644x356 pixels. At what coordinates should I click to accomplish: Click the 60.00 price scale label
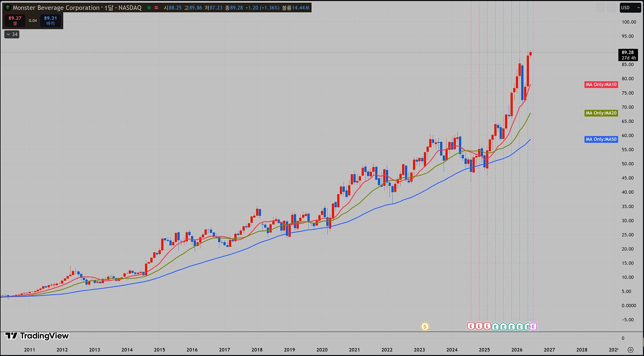628,136
